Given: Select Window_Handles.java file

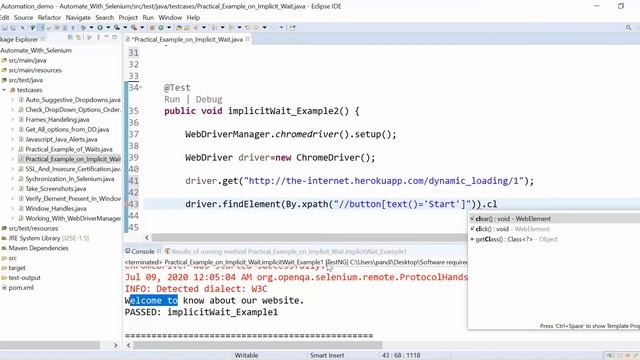Looking at the screenshot, I should (56, 209).
